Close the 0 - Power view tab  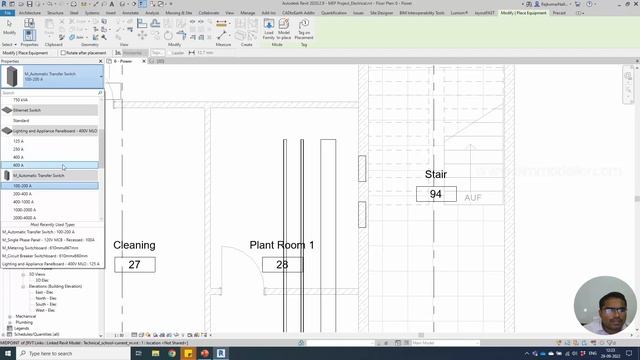(x=144, y=61)
